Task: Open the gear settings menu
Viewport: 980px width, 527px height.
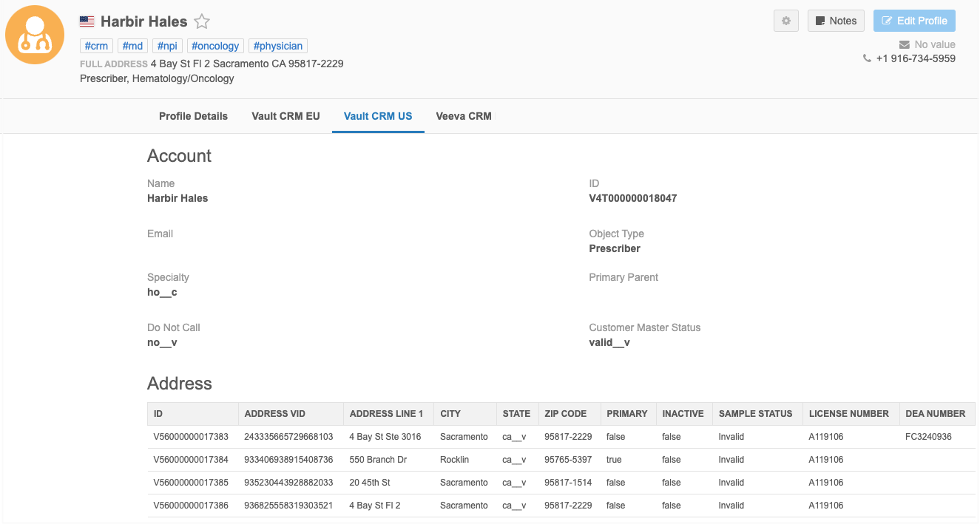Action: [785, 21]
